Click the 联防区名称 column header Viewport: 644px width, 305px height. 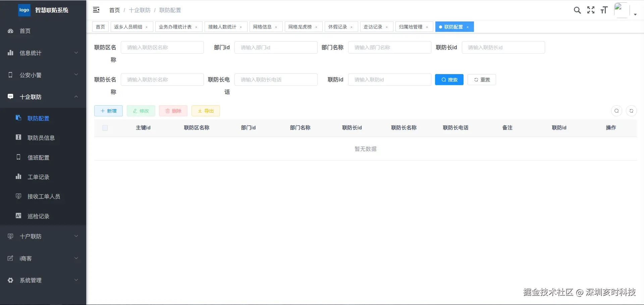[x=197, y=128]
